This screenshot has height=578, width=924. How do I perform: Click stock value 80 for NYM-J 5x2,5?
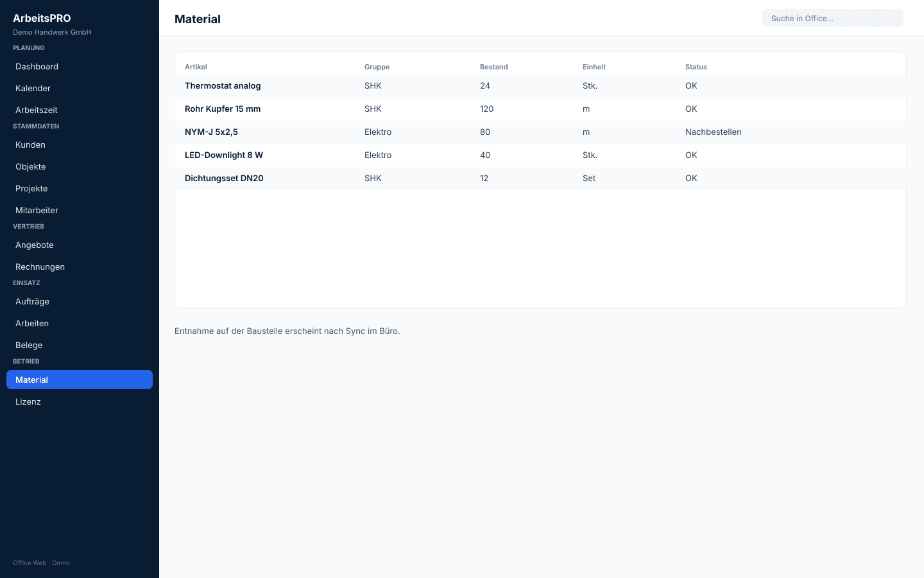[x=485, y=132]
